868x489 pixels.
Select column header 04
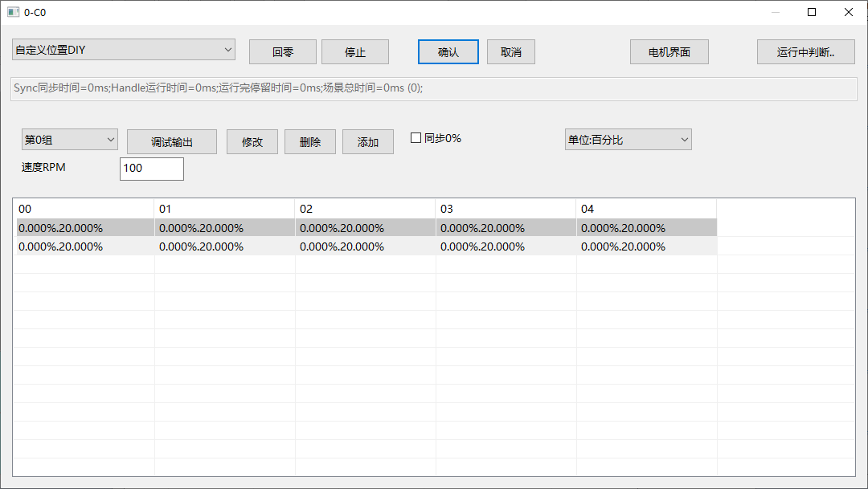point(646,209)
